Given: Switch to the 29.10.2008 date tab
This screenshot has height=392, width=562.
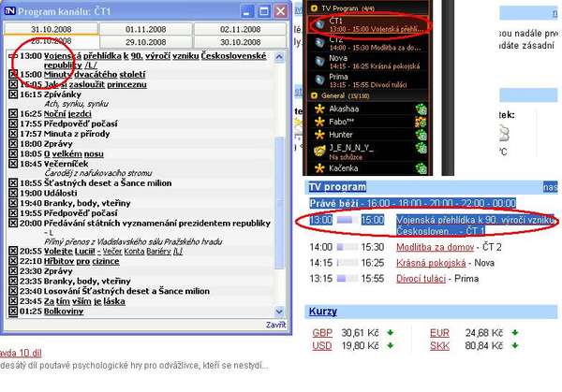Looking at the screenshot, I should (x=145, y=42).
